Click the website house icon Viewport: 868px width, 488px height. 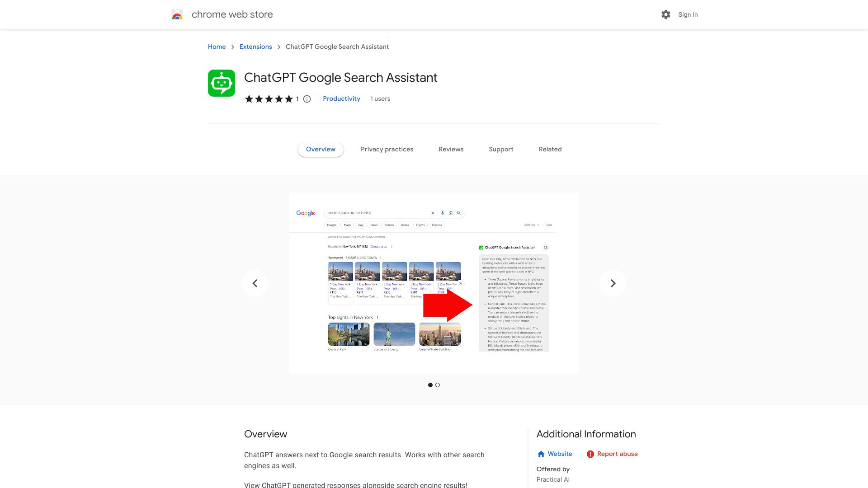[x=540, y=454]
